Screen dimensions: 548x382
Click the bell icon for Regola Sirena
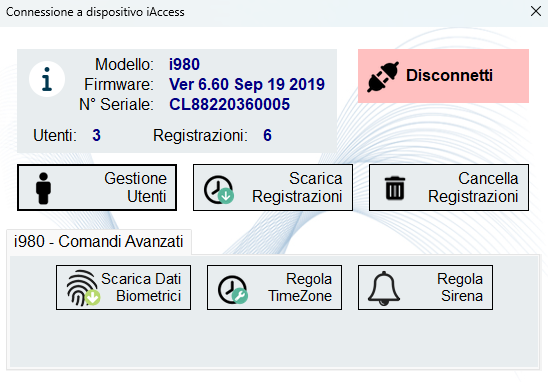(x=384, y=288)
